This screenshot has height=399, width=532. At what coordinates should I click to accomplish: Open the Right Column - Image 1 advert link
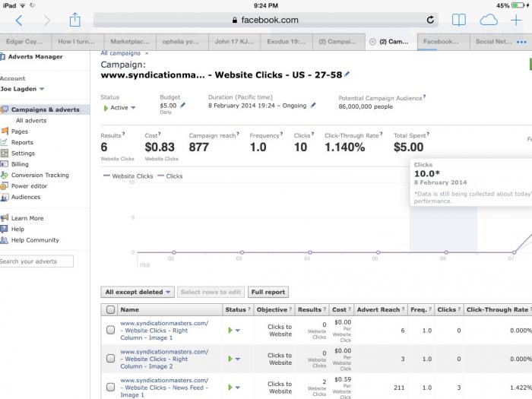164,330
